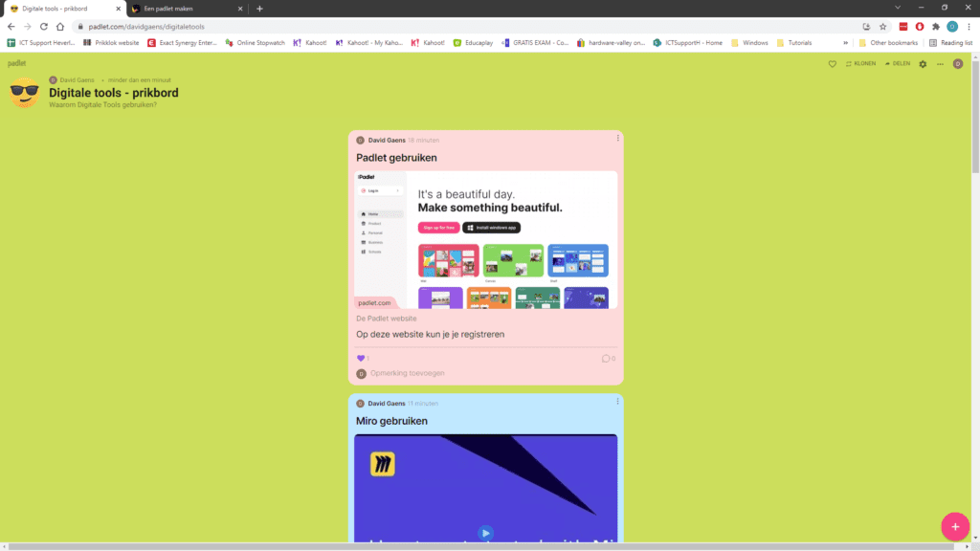The height and width of the screenshot is (551, 980).
Task: Open the Chrome three-dot menu
Action: click(x=969, y=26)
